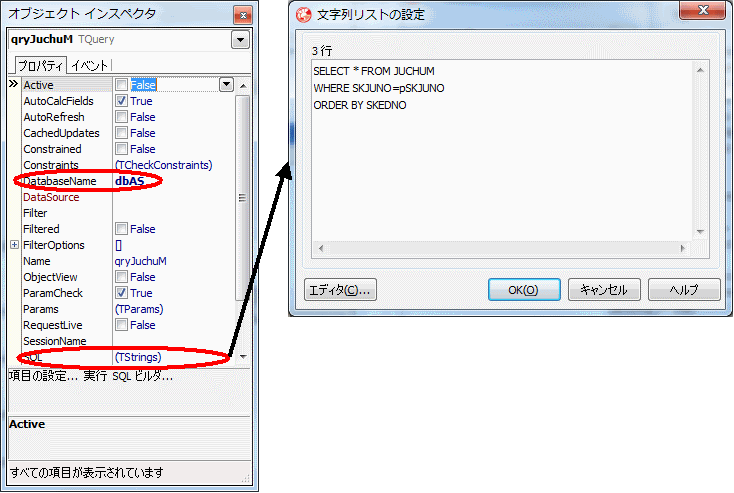
Task: Click the property list scroll-up arrow
Action: (243, 86)
